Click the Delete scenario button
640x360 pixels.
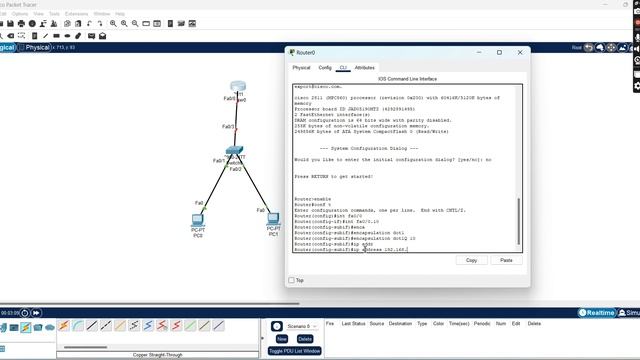click(304, 339)
